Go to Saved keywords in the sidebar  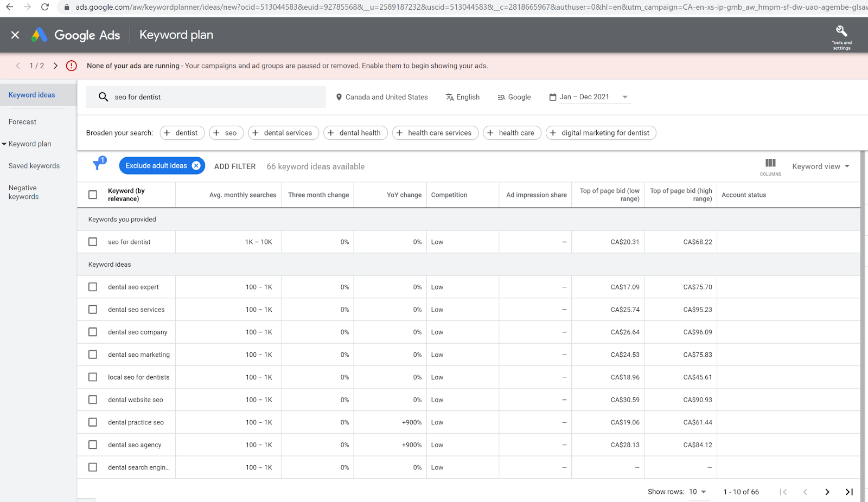coord(34,166)
